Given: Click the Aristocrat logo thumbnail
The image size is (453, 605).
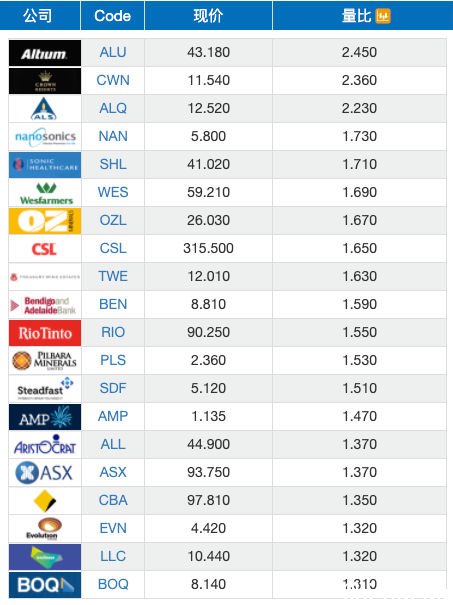Looking at the screenshot, I should click(x=45, y=445).
